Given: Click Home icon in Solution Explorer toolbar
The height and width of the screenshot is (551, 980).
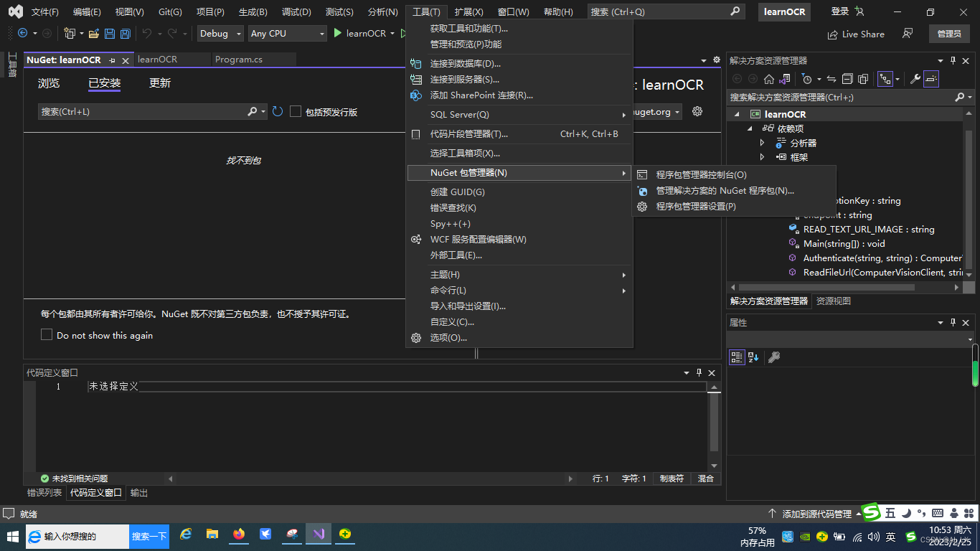Looking at the screenshot, I should [x=768, y=79].
